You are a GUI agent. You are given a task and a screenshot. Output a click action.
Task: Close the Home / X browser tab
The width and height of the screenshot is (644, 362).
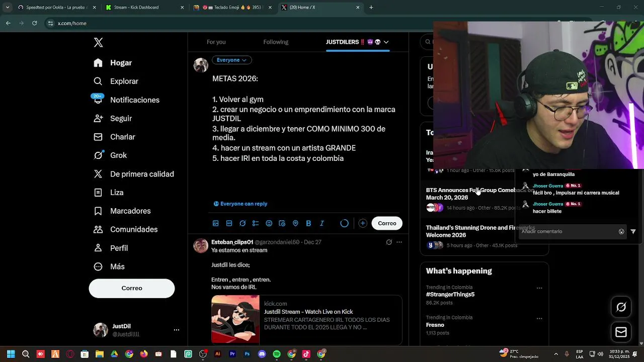[358, 8]
